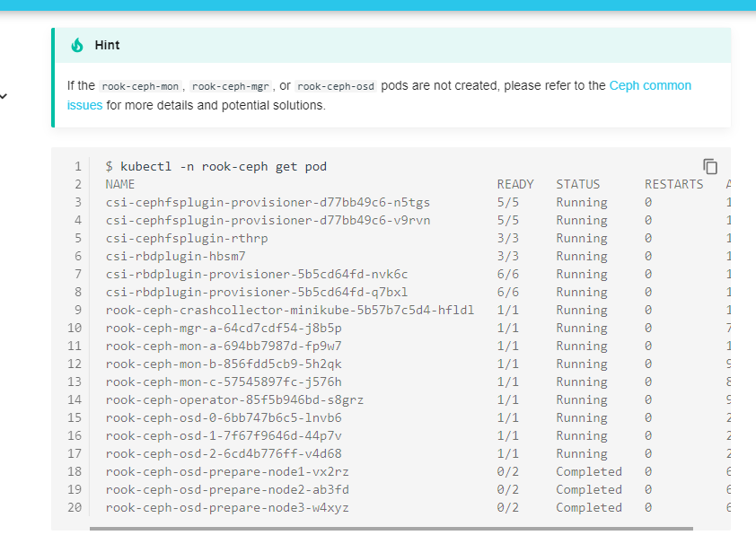The width and height of the screenshot is (756, 544).
Task: Click rook-ceph-mon-c-57545897fc-j576h pod name
Action: click(x=224, y=382)
